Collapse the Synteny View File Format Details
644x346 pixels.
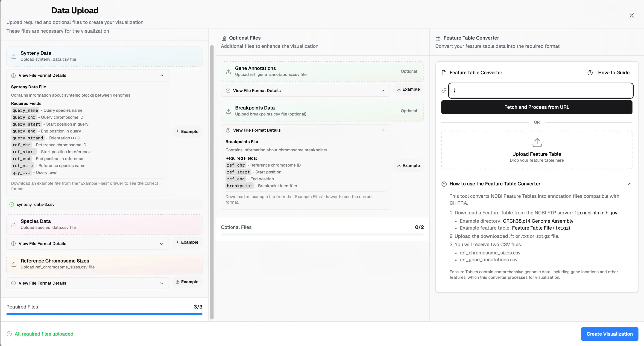(x=161, y=75)
